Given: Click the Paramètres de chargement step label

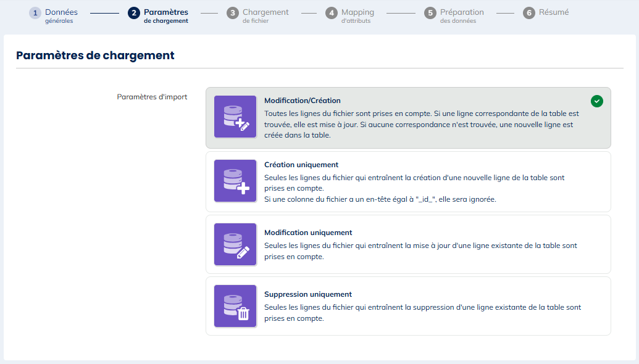Looking at the screenshot, I should (x=165, y=15).
